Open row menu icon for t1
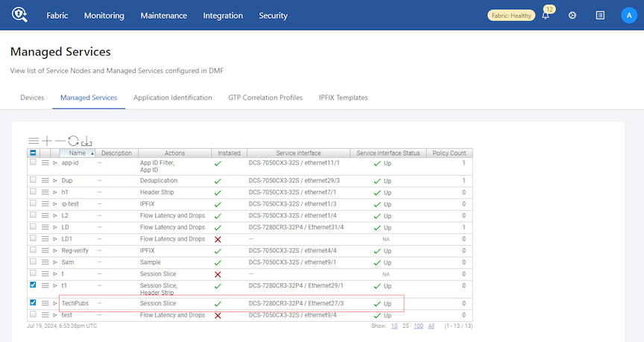 click(45, 286)
